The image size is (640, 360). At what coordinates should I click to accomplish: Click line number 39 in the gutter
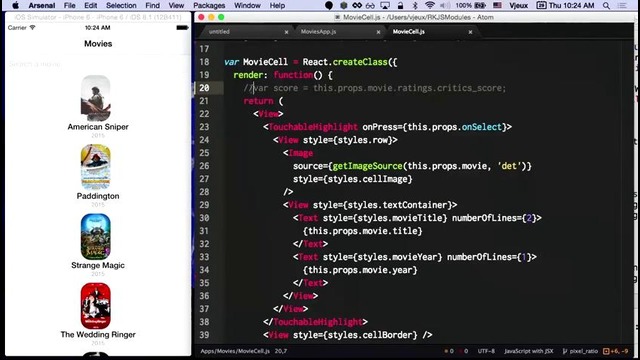204,335
